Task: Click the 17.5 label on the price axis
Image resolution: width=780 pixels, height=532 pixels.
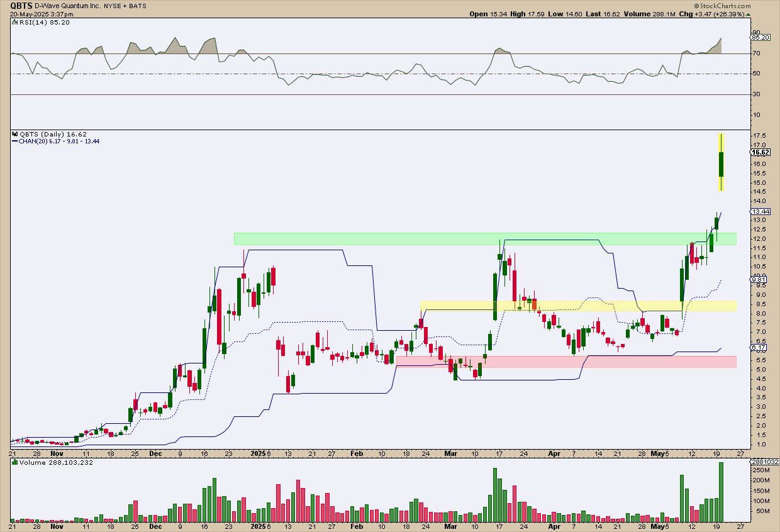Action: point(758,136)
